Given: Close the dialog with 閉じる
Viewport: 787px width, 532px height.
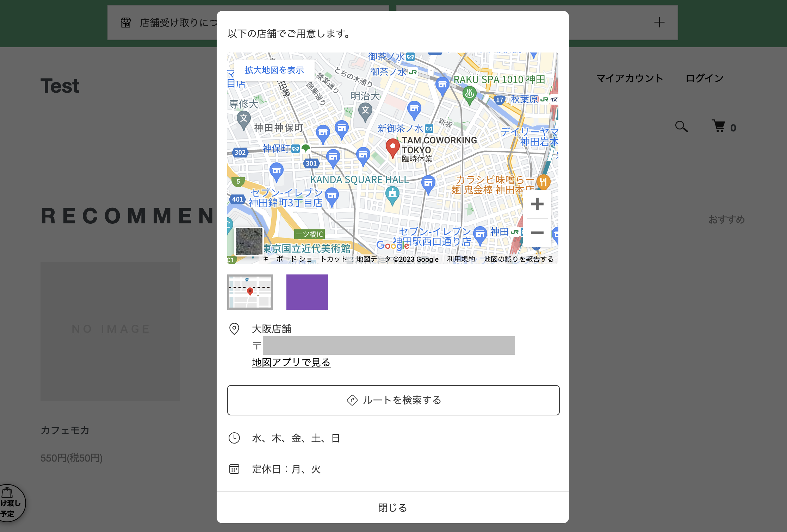Looking at the screenshot, I should coord(392,507).
